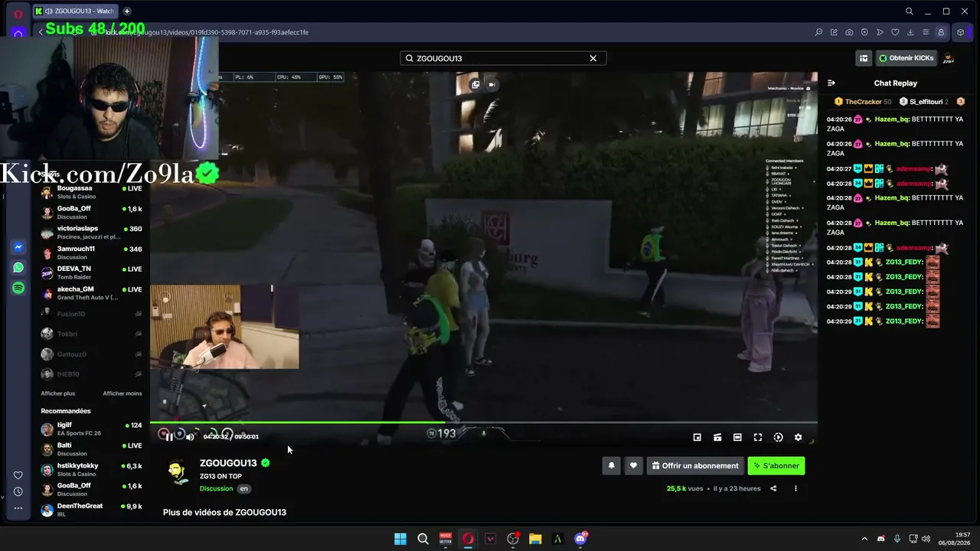Image resolution: width=980 pixels, height=551 pixels.
Task: Open the ZGOUGOU13 channel avatar
Action: click(178, 472)
